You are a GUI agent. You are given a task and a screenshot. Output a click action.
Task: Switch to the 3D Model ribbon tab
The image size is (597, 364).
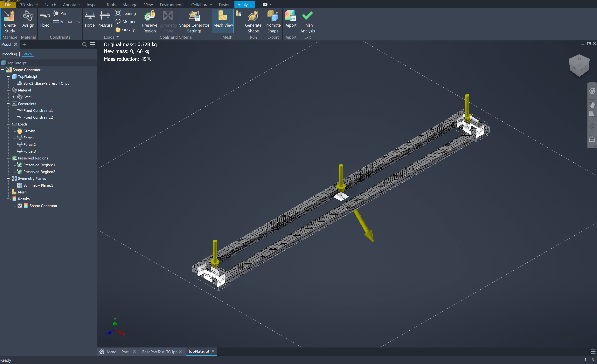pyautogui.click(x=29, y=5)
